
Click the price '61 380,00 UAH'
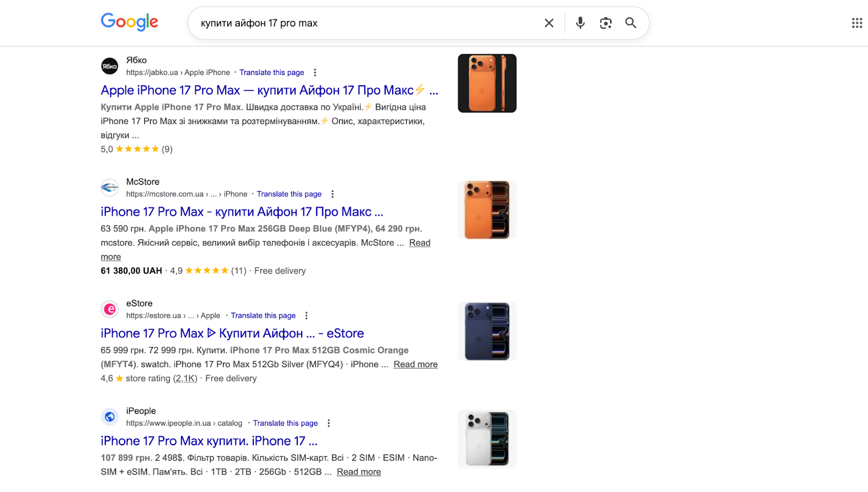point(131,271)
